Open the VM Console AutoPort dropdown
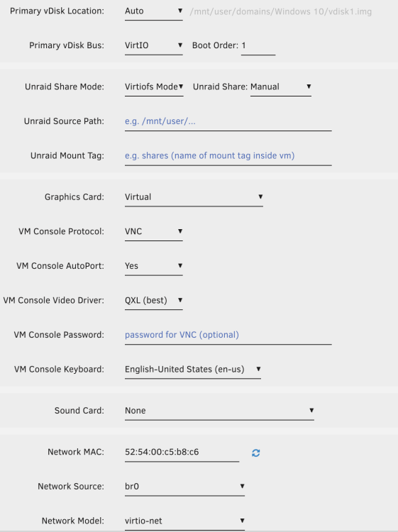This screenshot has width=398, height=532. pyautogui.click(x=154, y=266)
